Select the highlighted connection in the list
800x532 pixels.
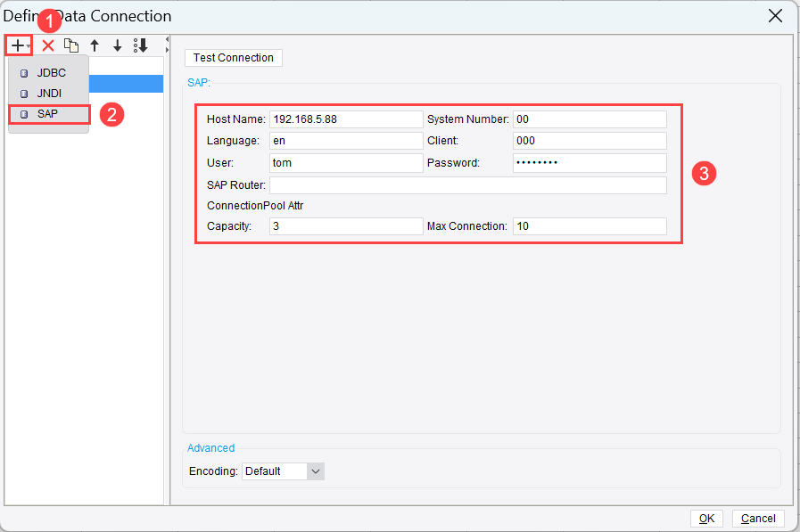pos(126,84)
